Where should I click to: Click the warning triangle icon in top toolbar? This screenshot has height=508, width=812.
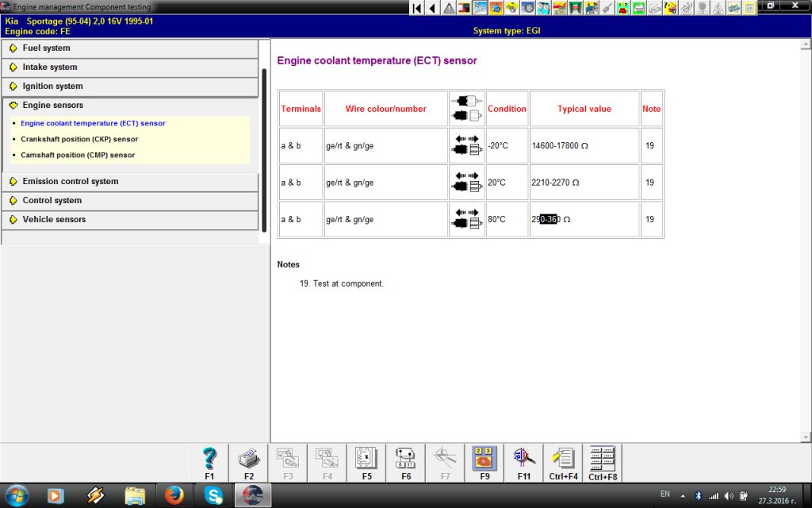click(x=450, y=8)
